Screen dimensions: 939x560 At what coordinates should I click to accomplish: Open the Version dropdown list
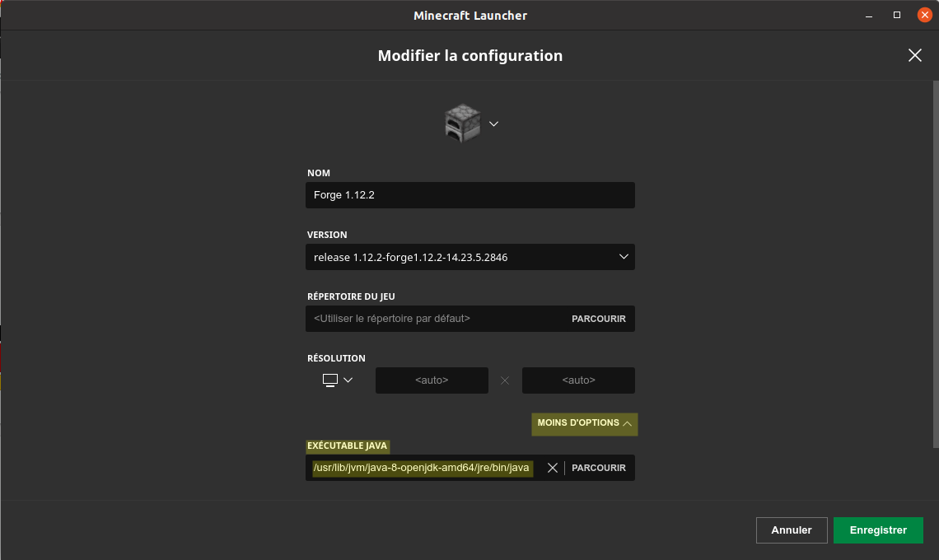click(x=470, y=257)
